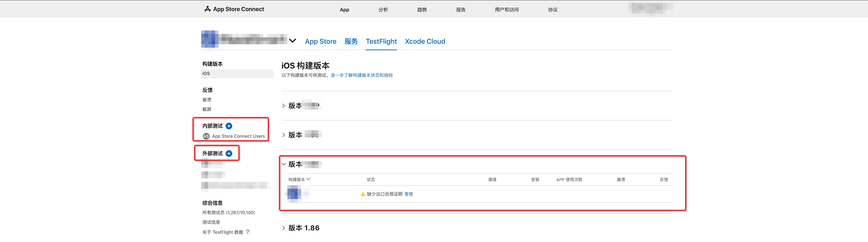
Task: Click the blurred account name at top right
Action: tap(650, 8)
